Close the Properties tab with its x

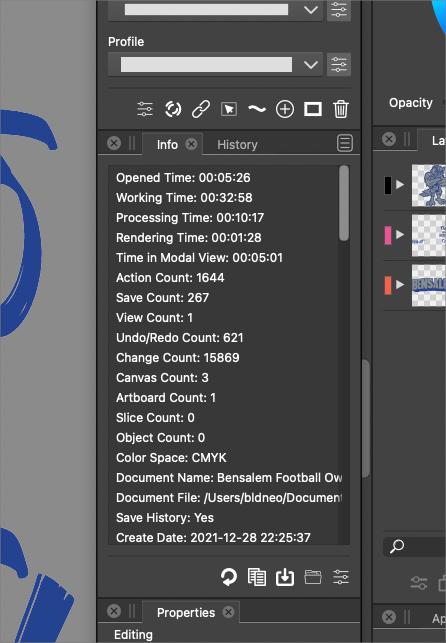click(228, 612)
